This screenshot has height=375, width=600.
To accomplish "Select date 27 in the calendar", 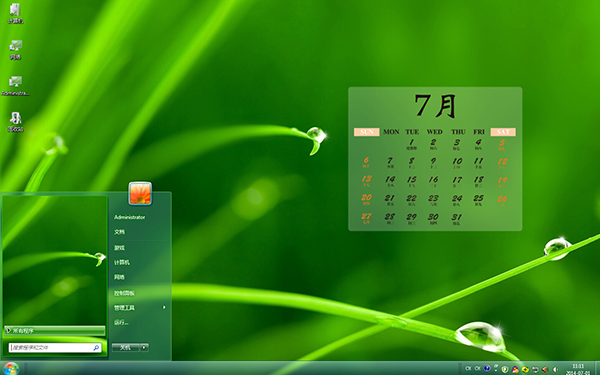I will [x=366, y=218].
